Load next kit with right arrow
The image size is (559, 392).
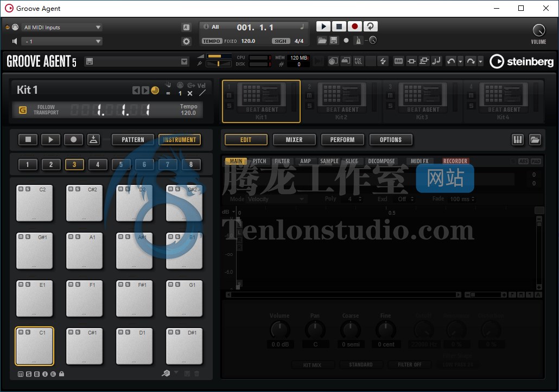[145, 91]
